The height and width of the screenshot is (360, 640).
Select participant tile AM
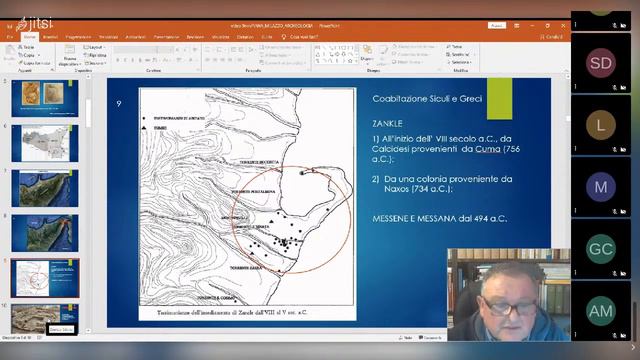601,311
